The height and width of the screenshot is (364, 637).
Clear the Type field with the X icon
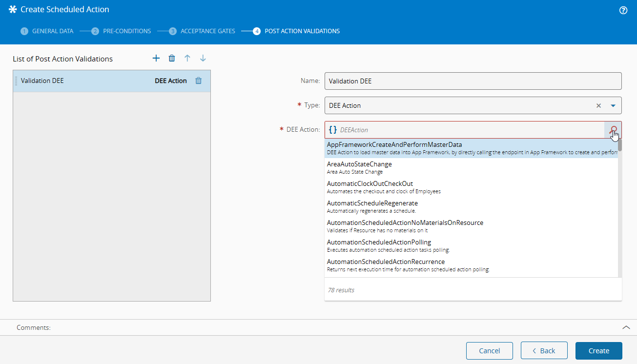pos(598,105)
